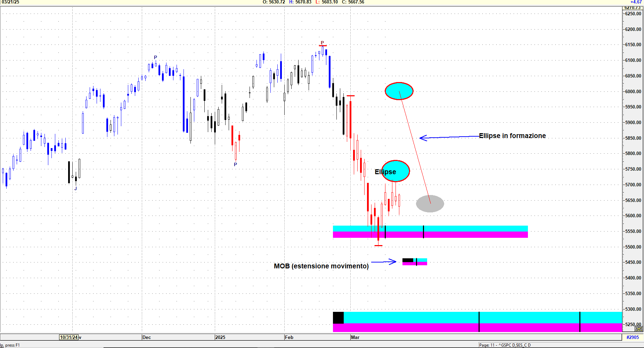Click the red P pivot marker at the February high
This screenshot has width=644, height=348.
[x=322, y=43]
